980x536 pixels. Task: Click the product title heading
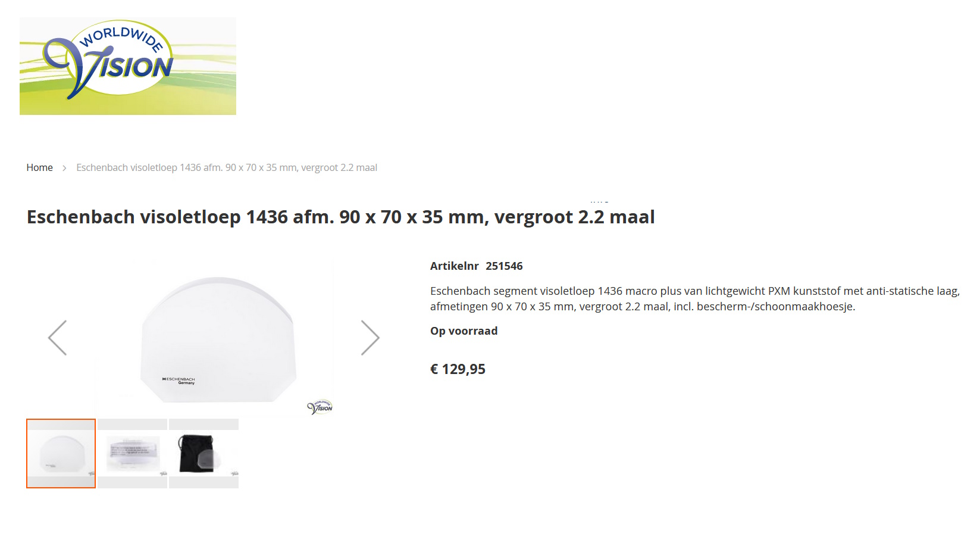point(340,217)
